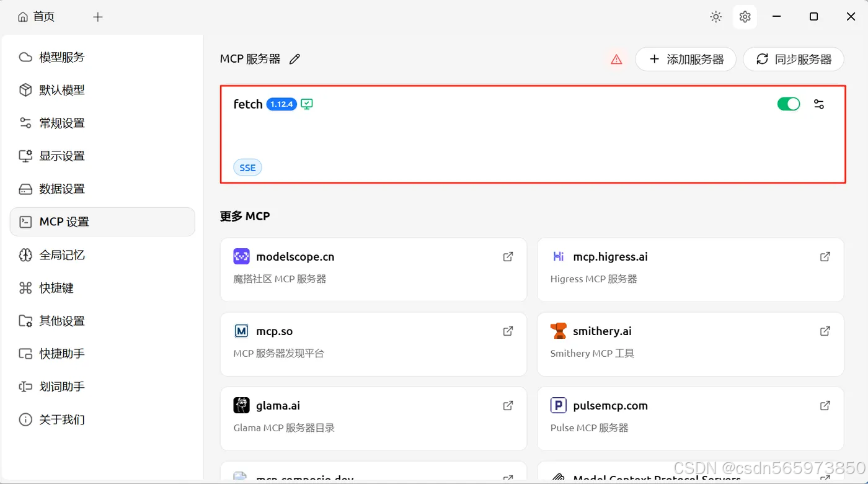Click the Higress logo icon

tap(558, 256)
